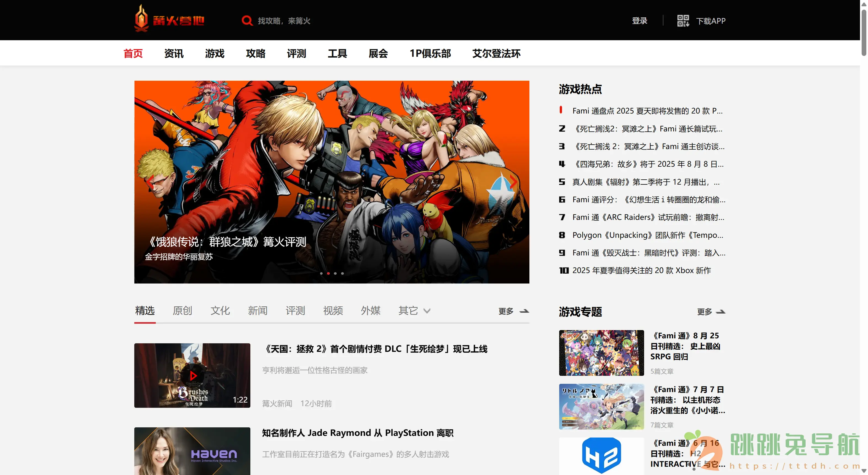Screen dimensions: 868x475
Task: Click the 下载APP link
Action: pos(711,21)
